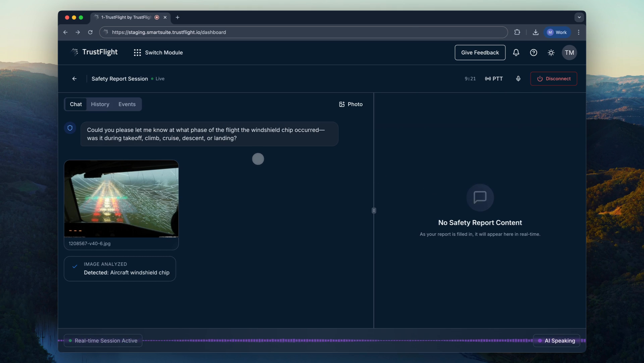Open the help question mark icon
Image resolution: width=644 pixels, height=363 pixels.
[533, 52]
